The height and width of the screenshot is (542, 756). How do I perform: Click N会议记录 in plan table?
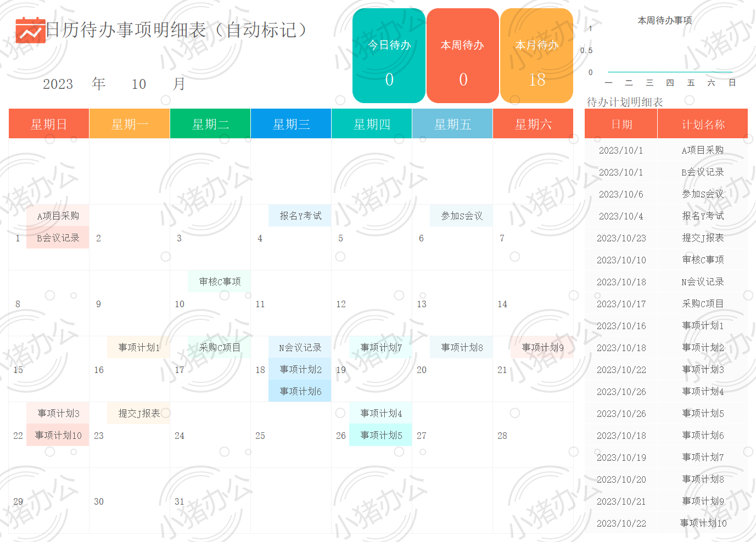tap(703, 282)
